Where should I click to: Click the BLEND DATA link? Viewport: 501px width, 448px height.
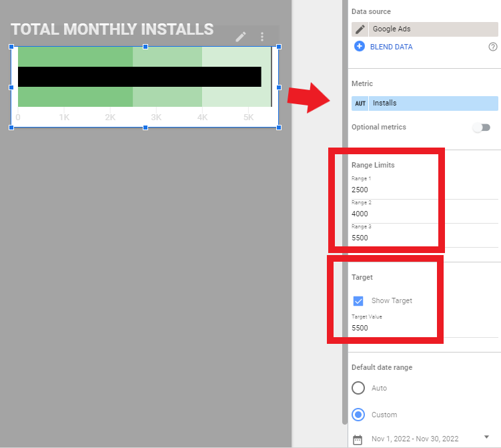[x=391, y=47]
